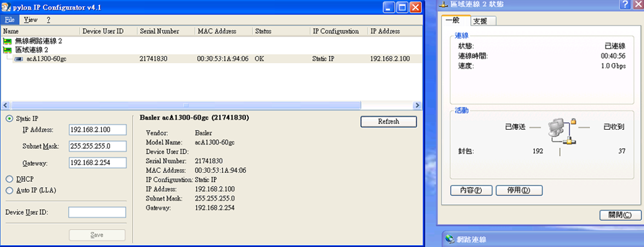644x247 pixels.
Task: Select the network adapter icon for 無線網路連線 2
Action: point(7,41)
